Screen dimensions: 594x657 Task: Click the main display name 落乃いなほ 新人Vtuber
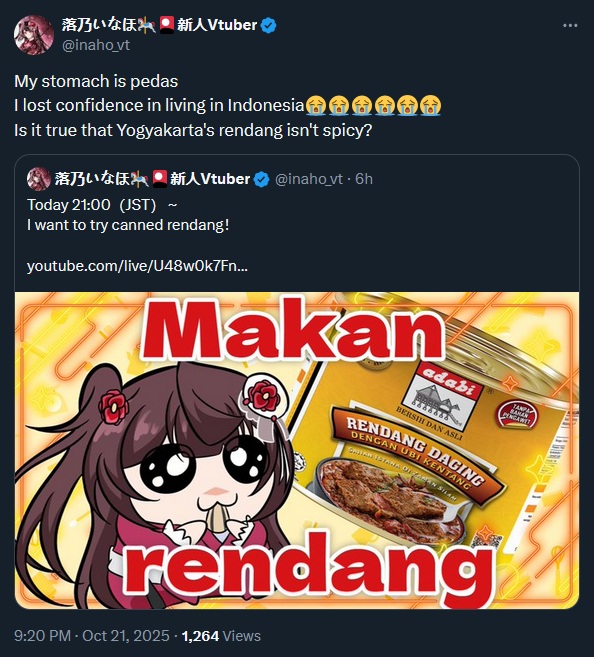coord(160,25)
